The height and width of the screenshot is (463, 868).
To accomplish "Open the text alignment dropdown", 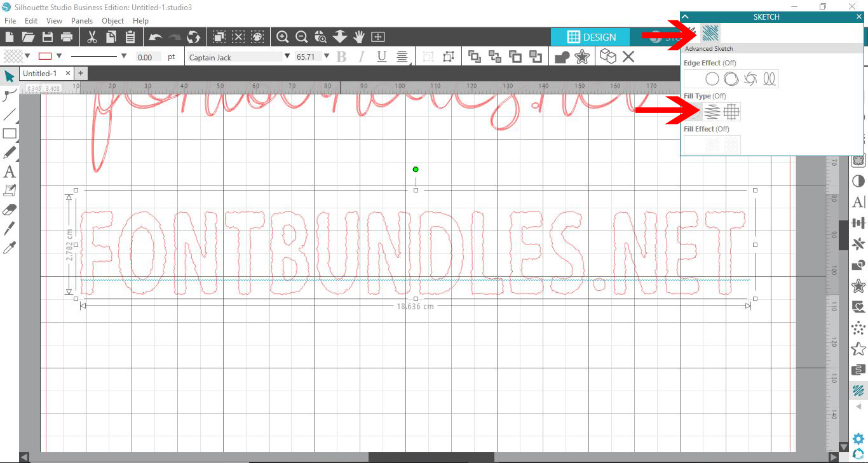I will point(402,57).
